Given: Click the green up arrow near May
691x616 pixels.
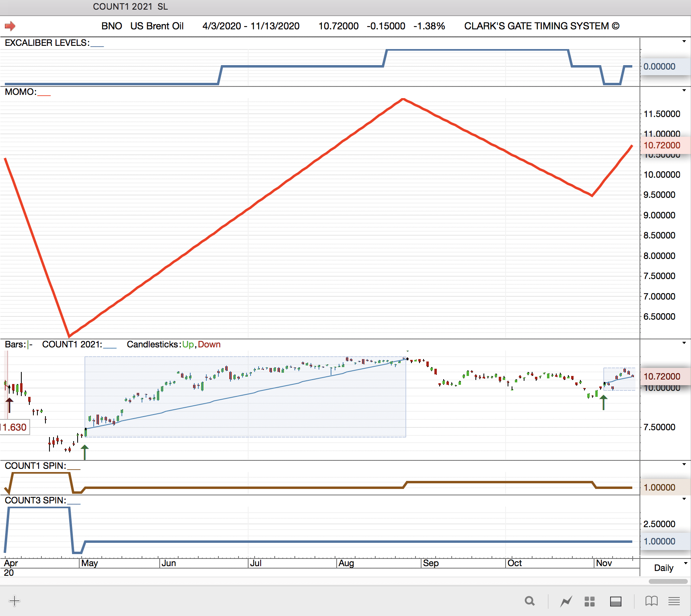Looking at the screenshot, I should coord(84,452).
